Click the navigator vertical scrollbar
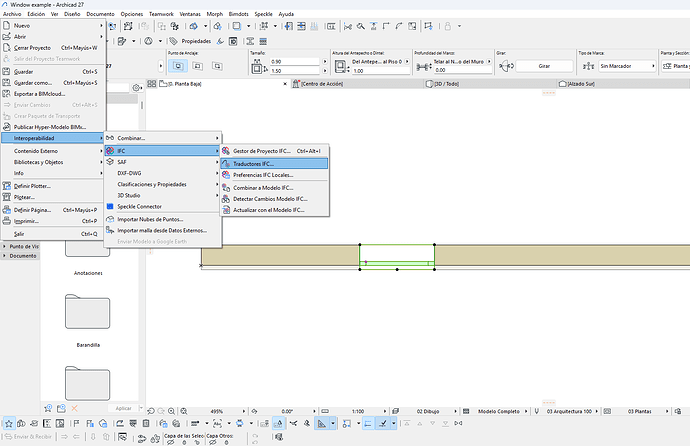This screenshot has height=446, width=690. [x=142, y=106]
